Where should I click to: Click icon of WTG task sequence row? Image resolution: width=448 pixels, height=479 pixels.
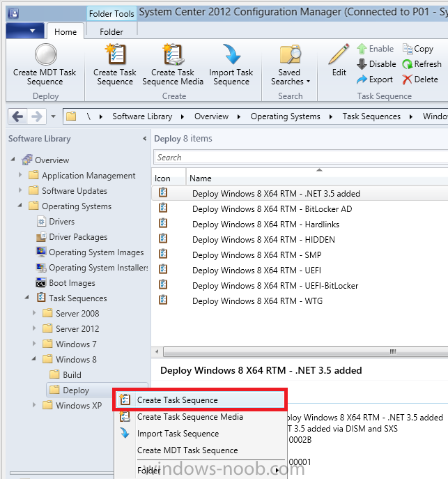pyautogui.click(x=163, y=301)
